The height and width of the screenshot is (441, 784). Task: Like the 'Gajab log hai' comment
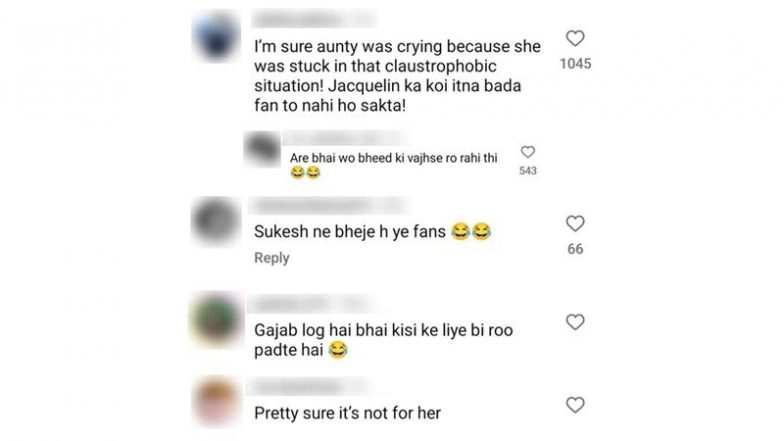click(x=575, y=322)
